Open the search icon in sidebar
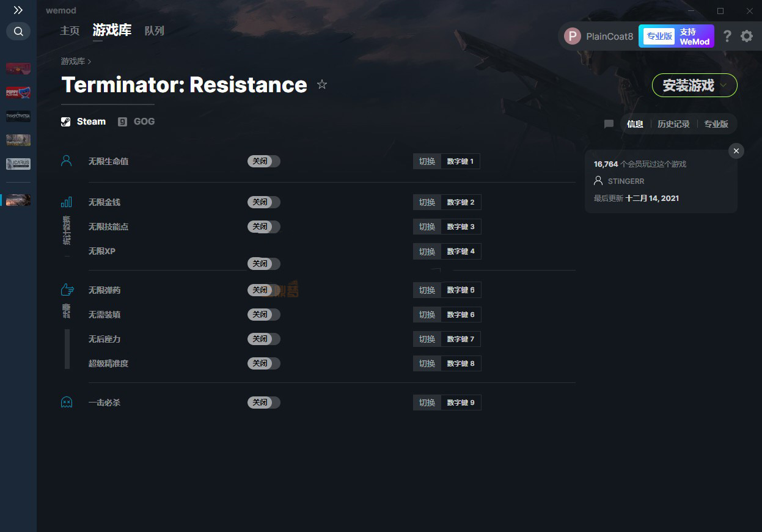 (18, 31)
